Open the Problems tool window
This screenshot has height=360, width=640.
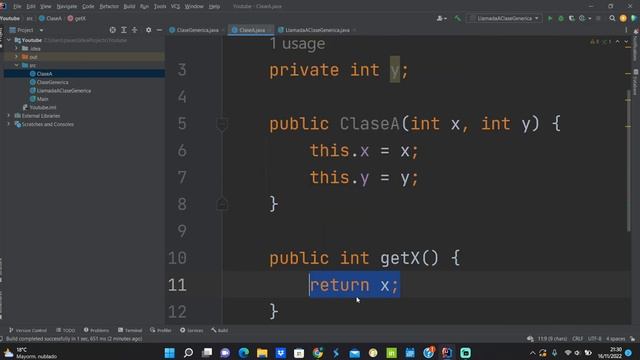pos(96,330)
